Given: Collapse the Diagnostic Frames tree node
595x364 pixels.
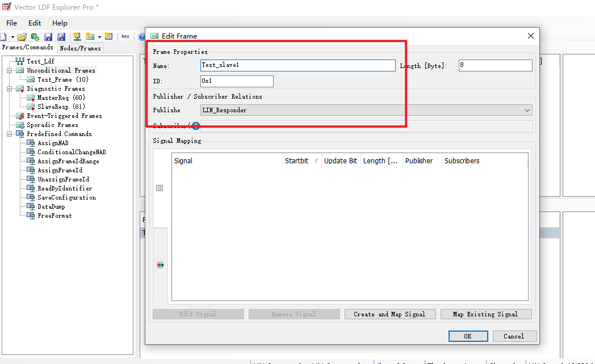Looking at the screenshot, I should tap(9, 88).
